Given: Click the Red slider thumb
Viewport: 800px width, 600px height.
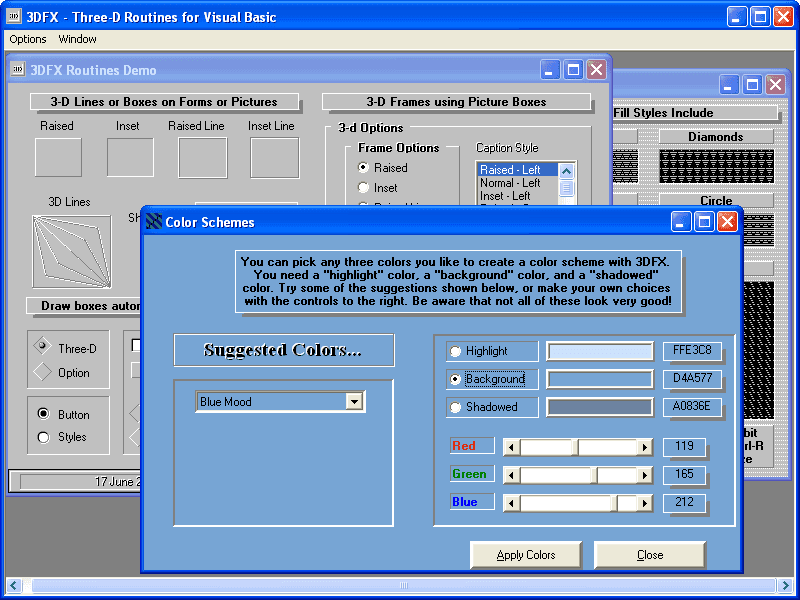Looking at the screenshot, I should click(x=575, y=447).
